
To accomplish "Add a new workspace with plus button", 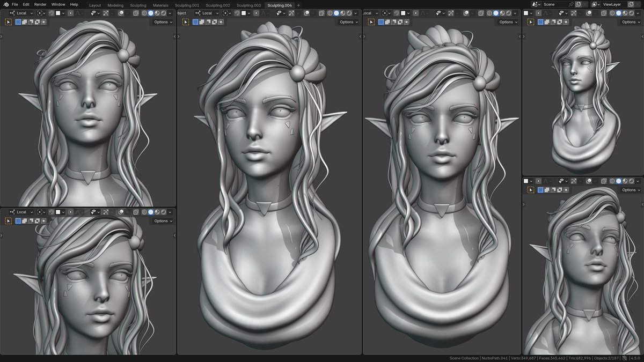I will coord(298,5).
